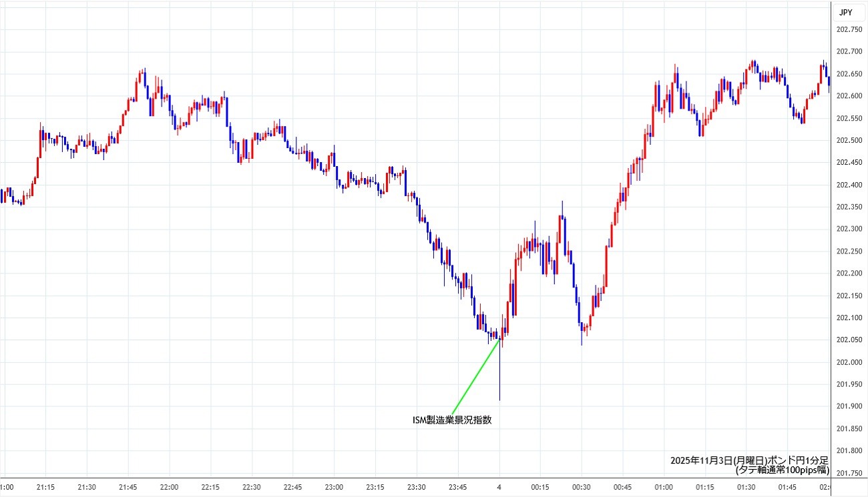
Task: Click the 4 date marker on time axis
Action: (499, 487)
